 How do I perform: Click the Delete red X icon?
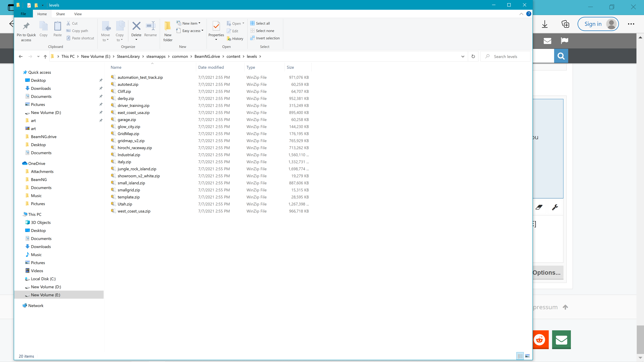pos(136,26)
